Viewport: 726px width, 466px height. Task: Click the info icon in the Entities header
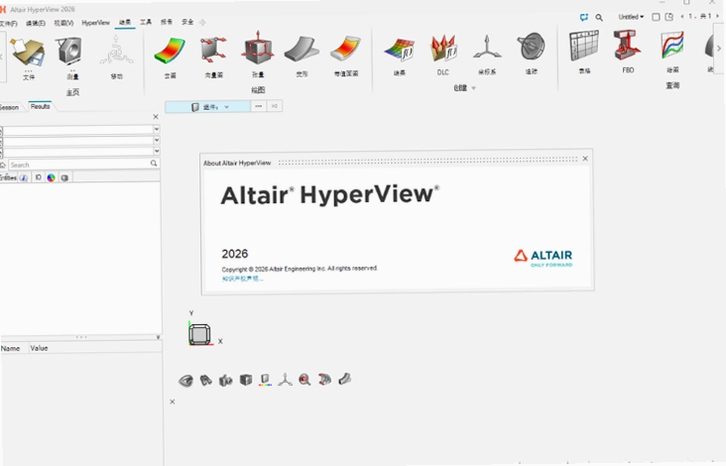(23, 177)
